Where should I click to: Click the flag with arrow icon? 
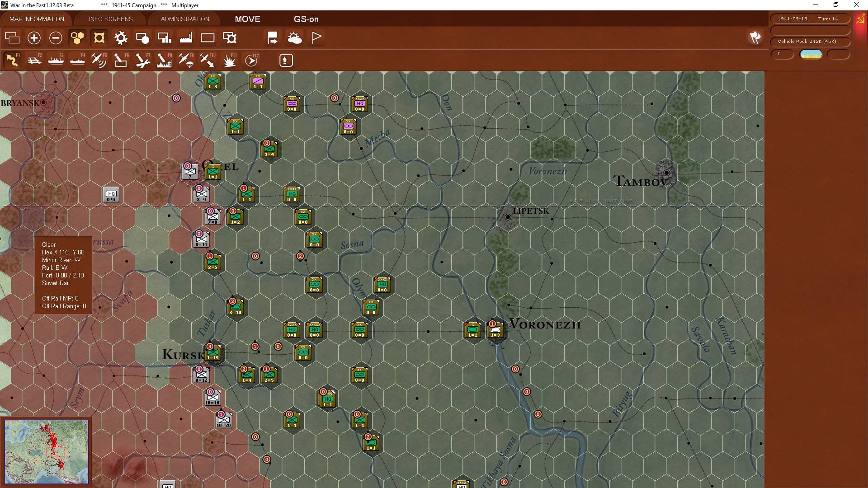273,38
